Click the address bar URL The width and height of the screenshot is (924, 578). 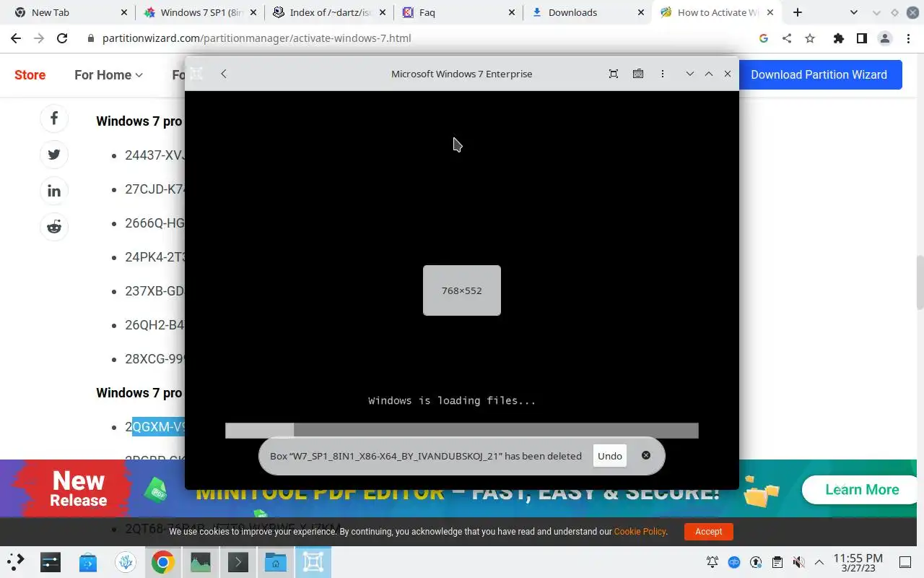click(x=256, y=38)
